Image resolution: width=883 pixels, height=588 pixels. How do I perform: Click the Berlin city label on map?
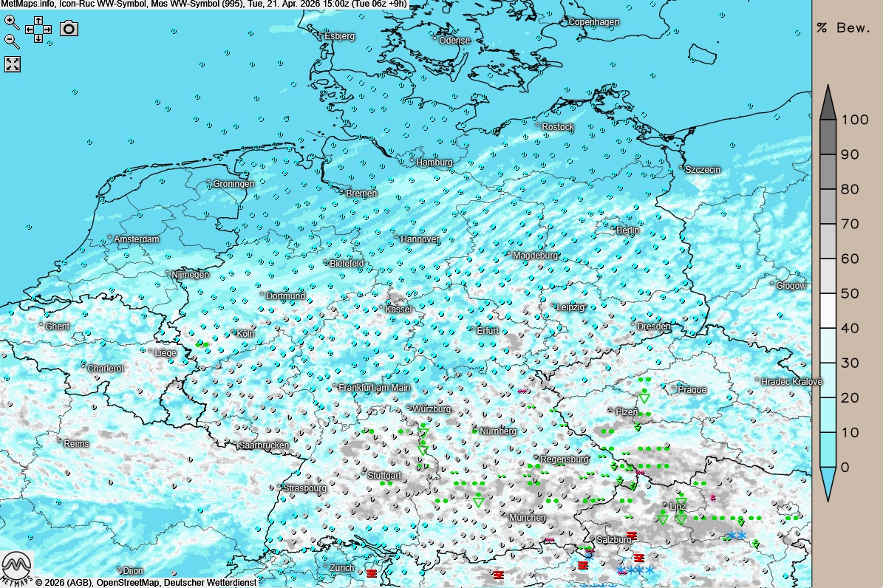click(x=627, y=230)
